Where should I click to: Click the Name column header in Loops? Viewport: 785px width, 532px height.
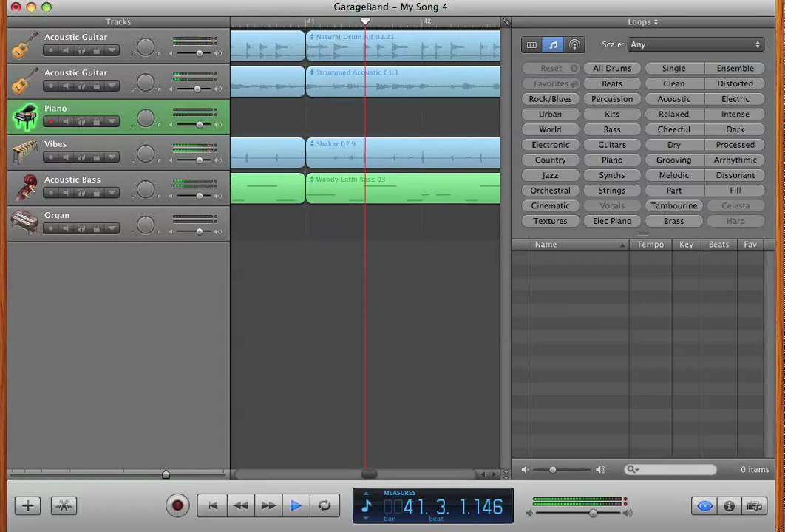580,245
